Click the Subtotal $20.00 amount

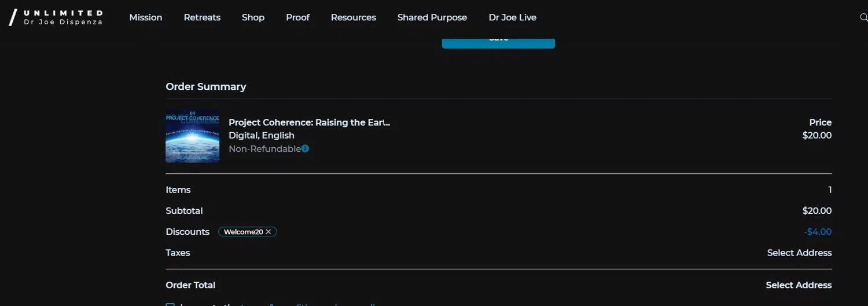[x=817, y=211]
